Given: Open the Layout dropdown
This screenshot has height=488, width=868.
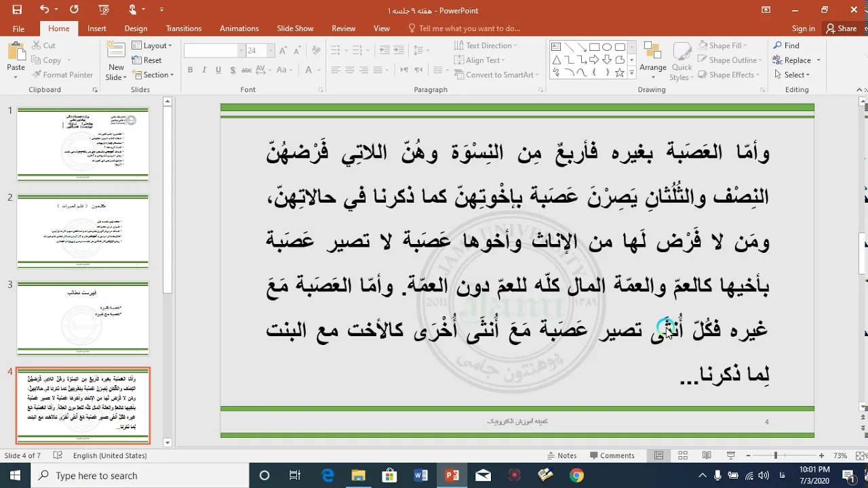Looking at the screenshot, I should pos(153,45).
